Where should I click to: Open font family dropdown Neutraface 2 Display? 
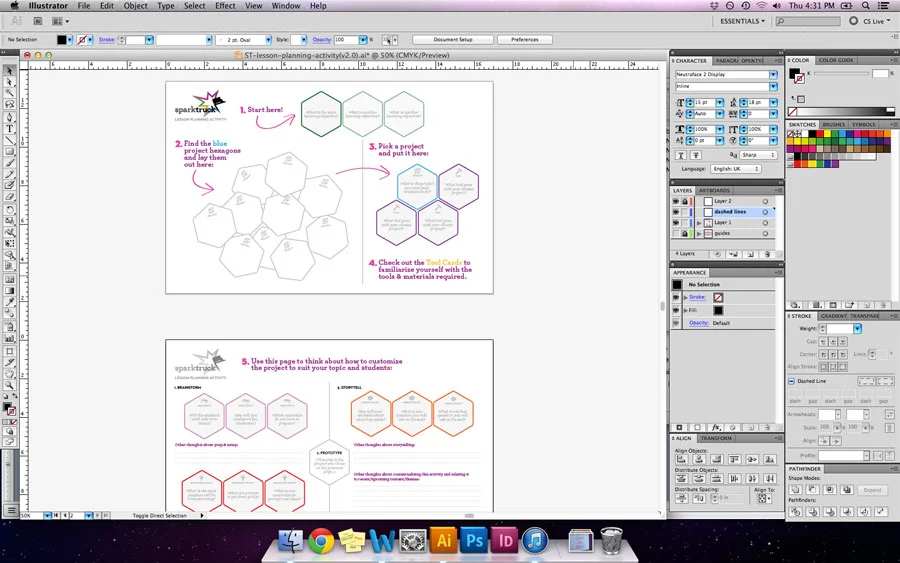point(773,75)
